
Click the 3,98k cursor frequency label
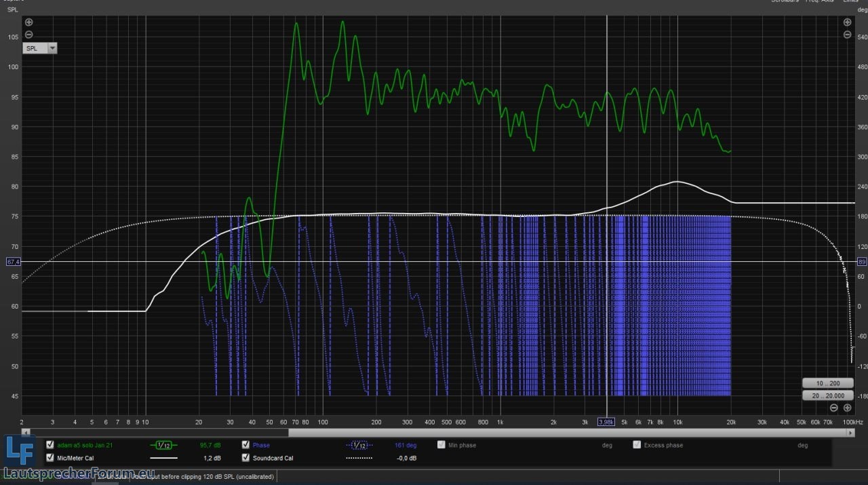pos(606,422)
